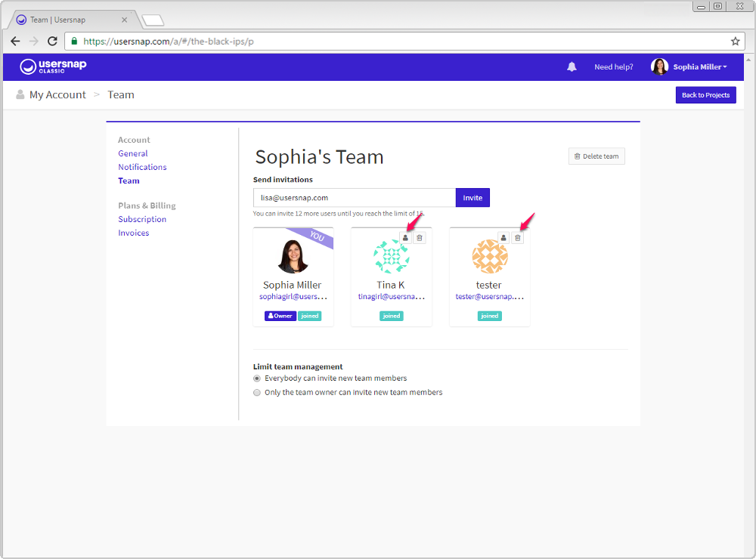Click the tester name on card
Screen dimensions: 756x559
[x=489, y=285]
